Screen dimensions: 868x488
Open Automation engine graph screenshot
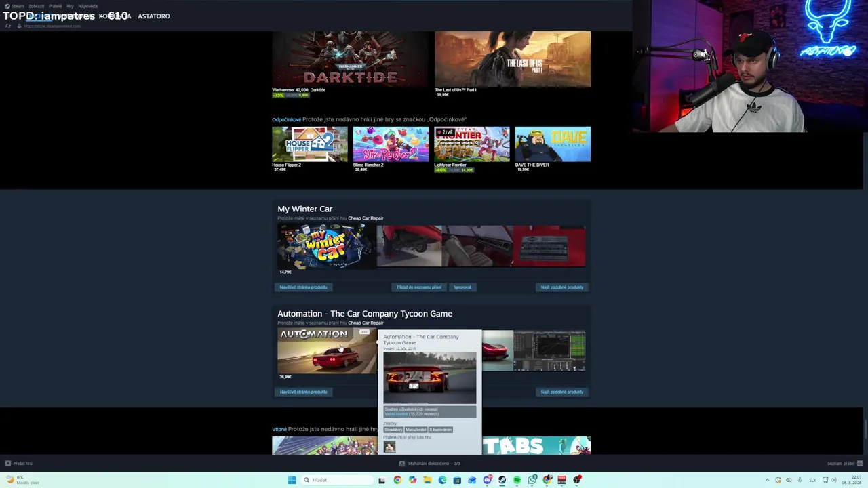(x=549, y=351)
